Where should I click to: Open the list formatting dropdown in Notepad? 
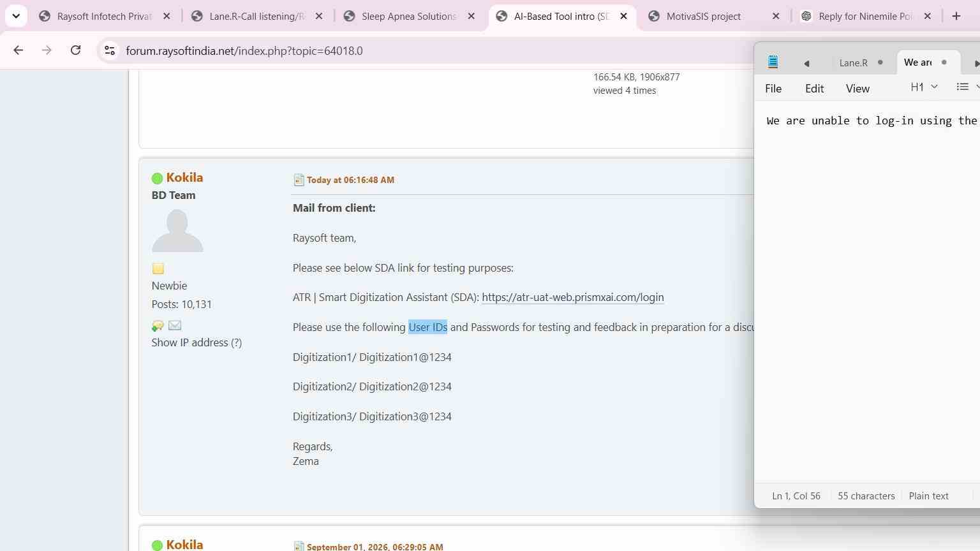tap(967, 87)
